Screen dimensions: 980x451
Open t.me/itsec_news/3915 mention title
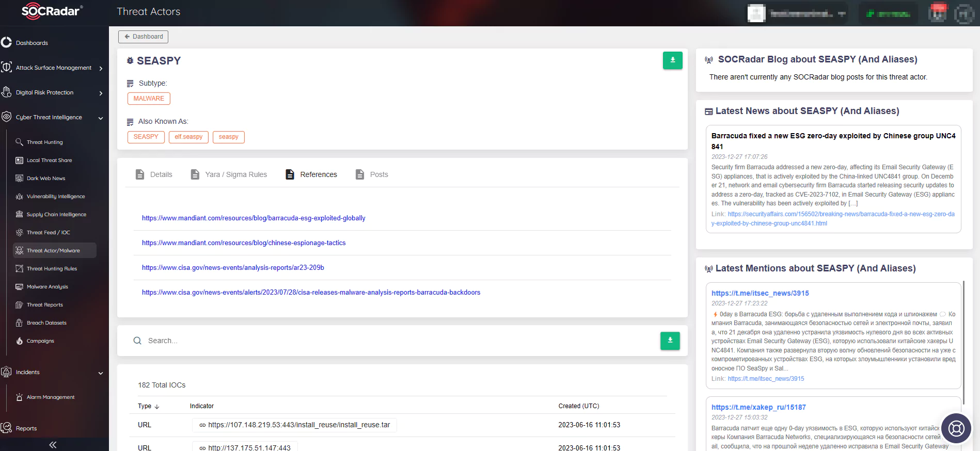760,293
